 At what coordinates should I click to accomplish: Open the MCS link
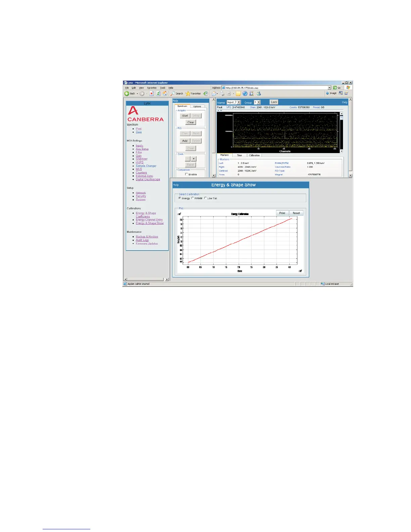coord(139,169)
